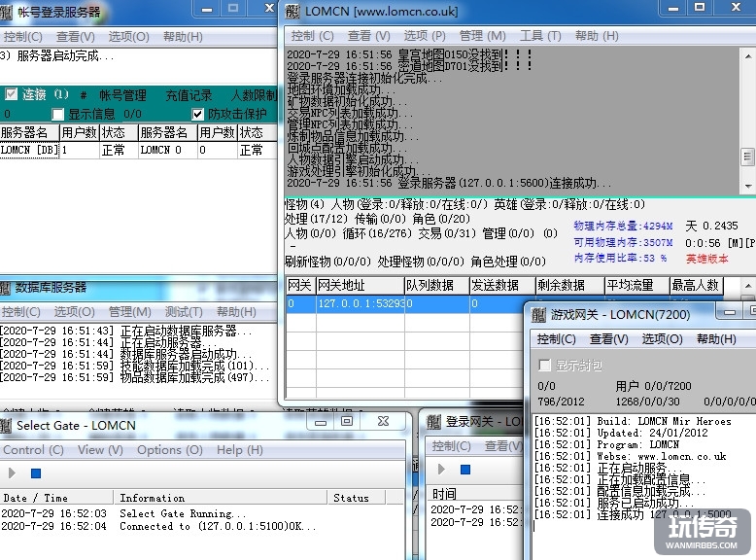Click gateway table scrollbar up arrow
Image resolution: width=756 pixels, height=560 pixels.
[x=747, y=285]
